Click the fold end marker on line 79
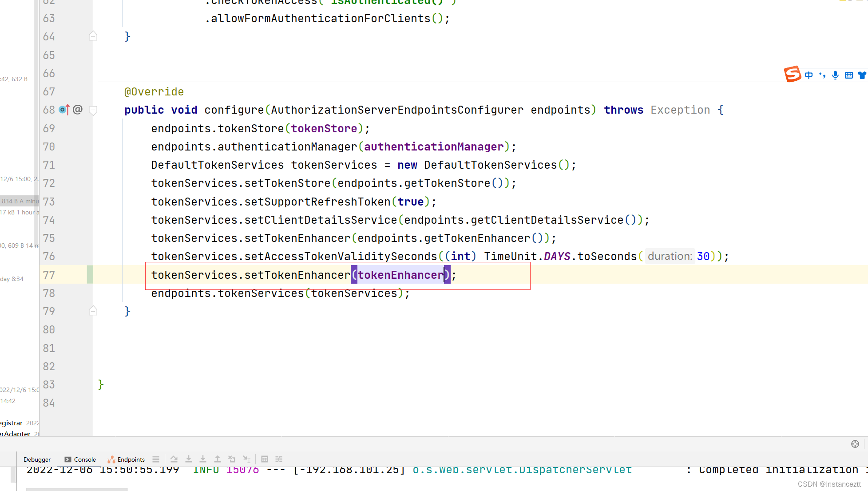This screenshot has height=491, width=868. tap(93, 311)
